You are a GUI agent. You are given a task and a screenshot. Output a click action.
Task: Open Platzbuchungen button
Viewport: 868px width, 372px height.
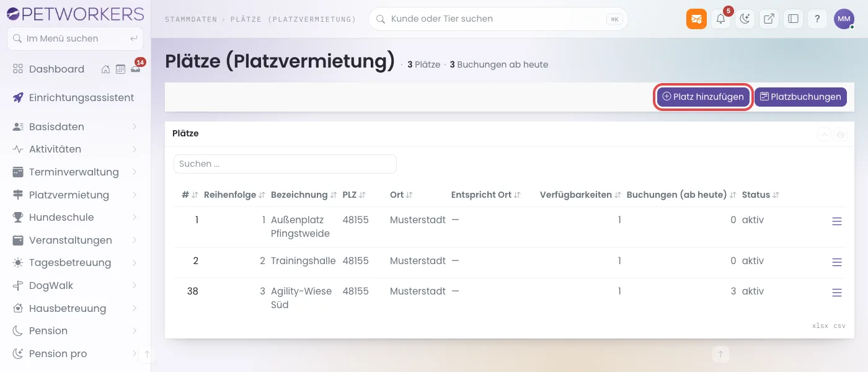click(800, 97)
